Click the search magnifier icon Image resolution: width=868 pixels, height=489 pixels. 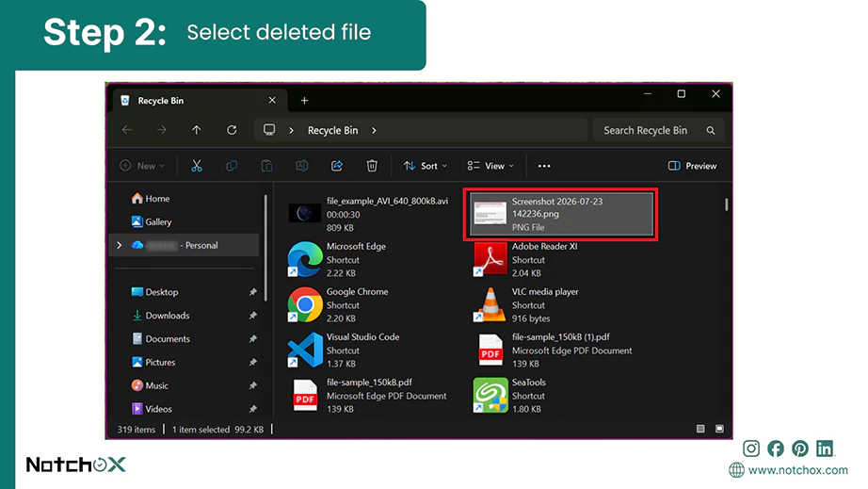click(711, 131)
